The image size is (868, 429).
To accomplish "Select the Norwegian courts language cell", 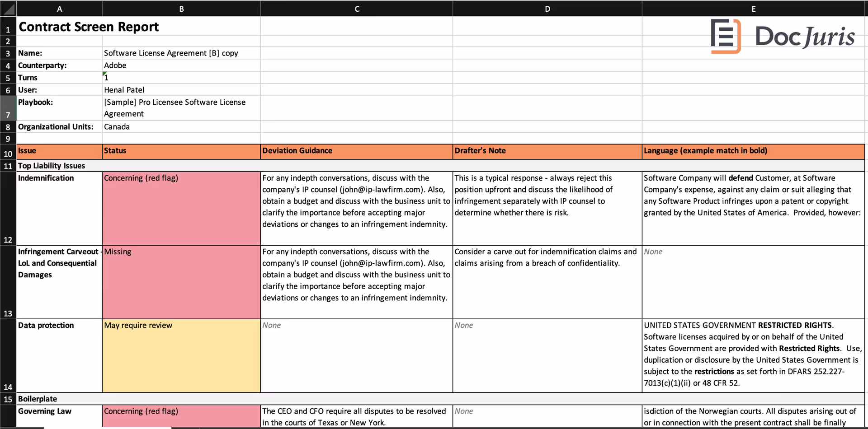I will coord(753,416).
